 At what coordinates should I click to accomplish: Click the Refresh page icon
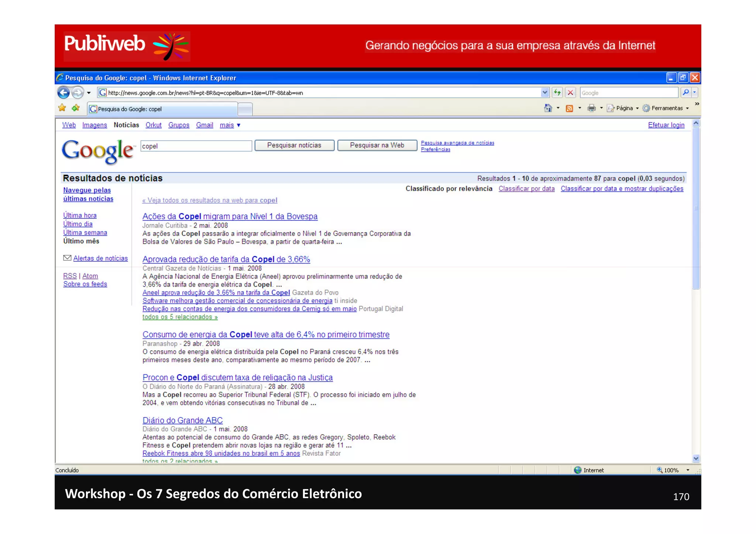(x=557, y=93)
